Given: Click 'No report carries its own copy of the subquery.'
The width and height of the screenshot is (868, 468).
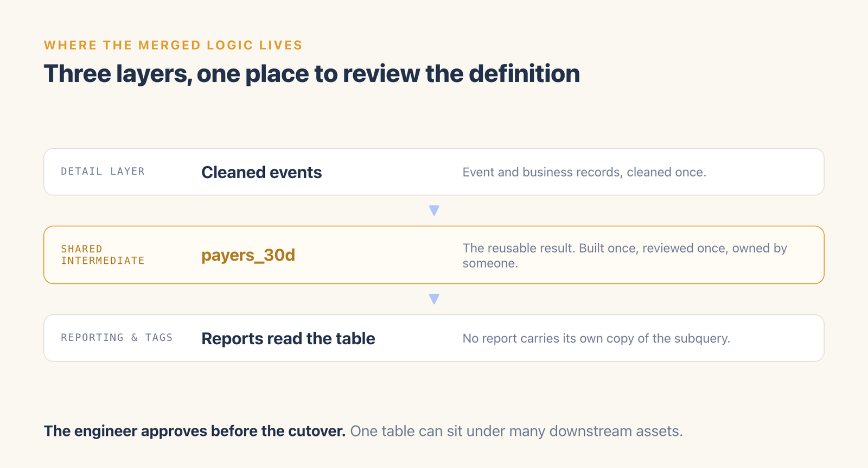Looking at the screenshot, I should (596, 338).
